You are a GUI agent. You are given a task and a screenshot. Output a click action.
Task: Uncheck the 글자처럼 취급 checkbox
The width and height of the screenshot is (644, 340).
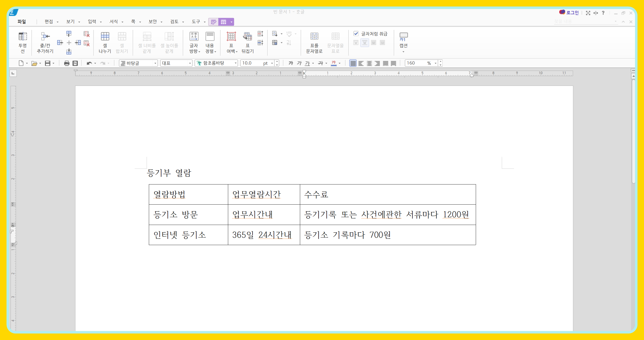click(356, 34)
